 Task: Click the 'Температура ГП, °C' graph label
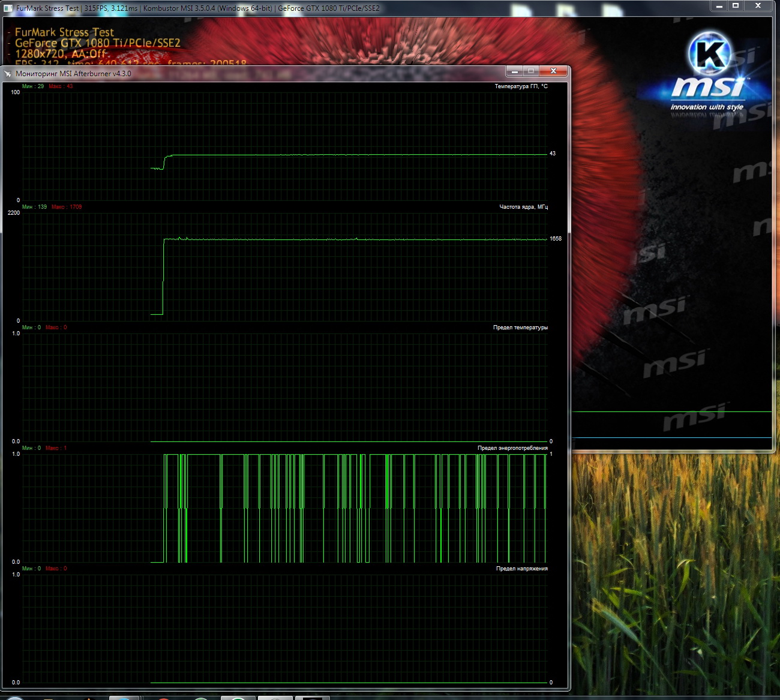pos(521,86)
